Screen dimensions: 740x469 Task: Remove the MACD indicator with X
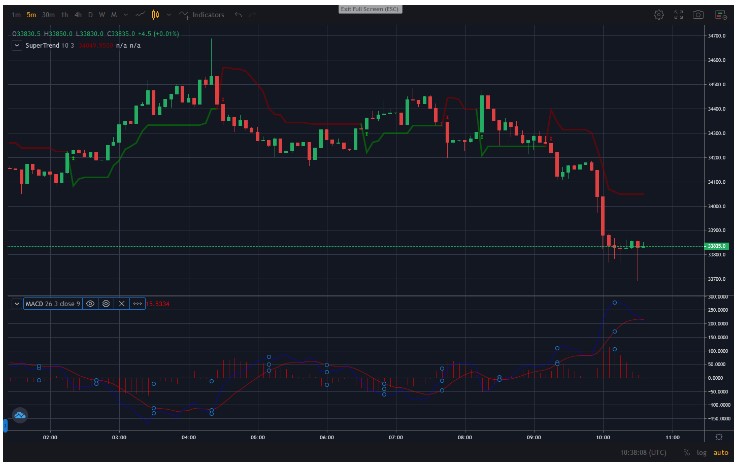121,304
